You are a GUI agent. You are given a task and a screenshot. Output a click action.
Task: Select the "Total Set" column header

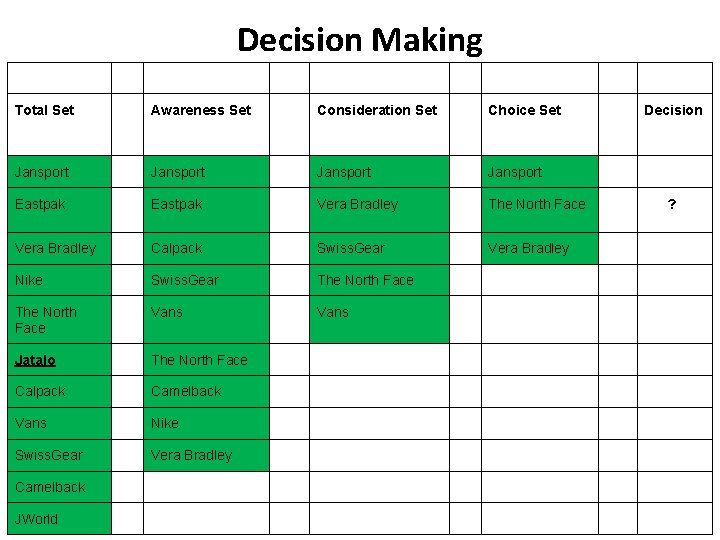[x=45, y=110]
